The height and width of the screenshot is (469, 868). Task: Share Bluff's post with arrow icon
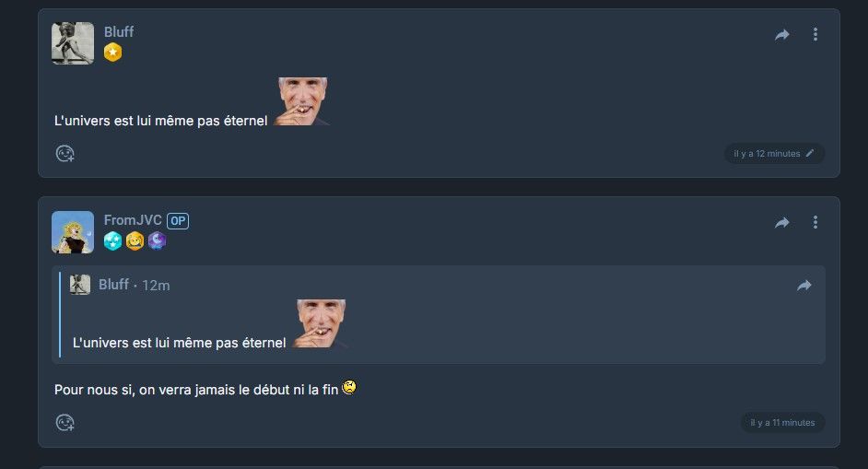781,35
